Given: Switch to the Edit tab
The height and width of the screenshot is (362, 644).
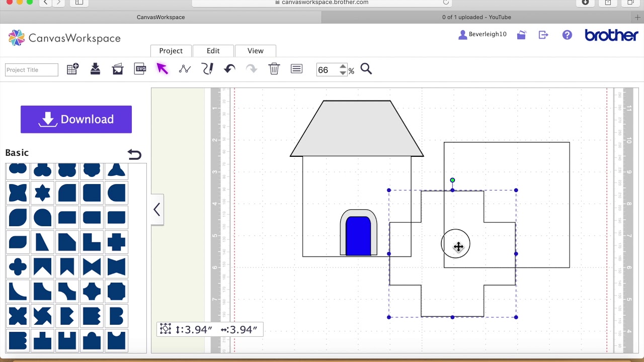Looking at the screenshot, I should 213,51.
